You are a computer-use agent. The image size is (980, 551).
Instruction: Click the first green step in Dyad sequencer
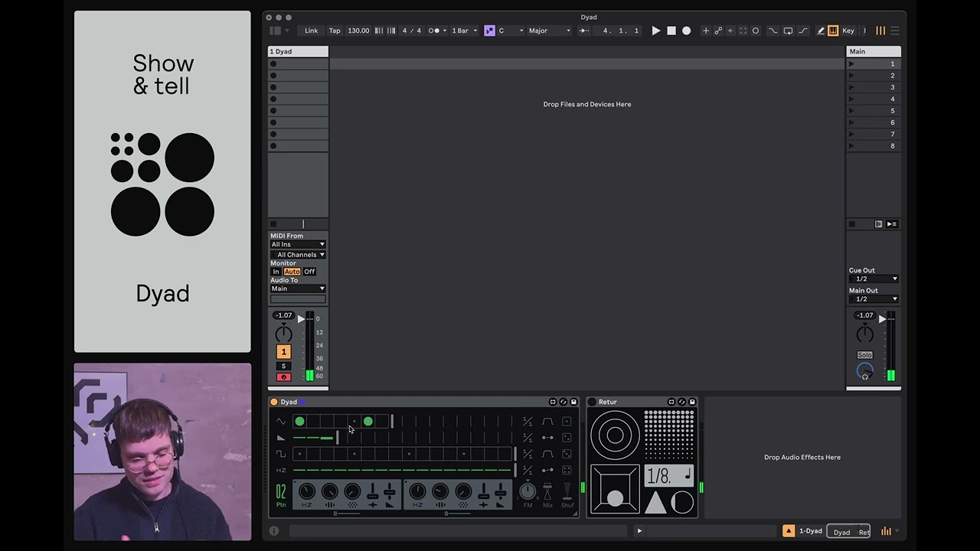point(299,422)
